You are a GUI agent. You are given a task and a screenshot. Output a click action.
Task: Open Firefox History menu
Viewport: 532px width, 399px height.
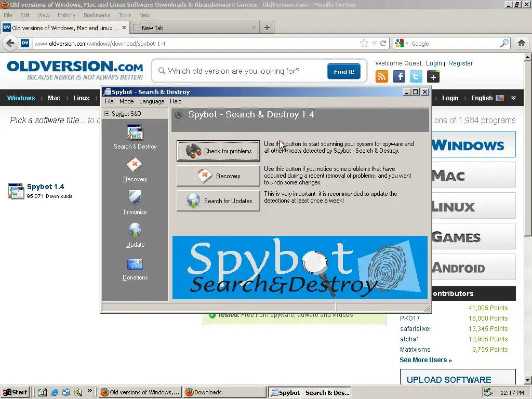66,15
